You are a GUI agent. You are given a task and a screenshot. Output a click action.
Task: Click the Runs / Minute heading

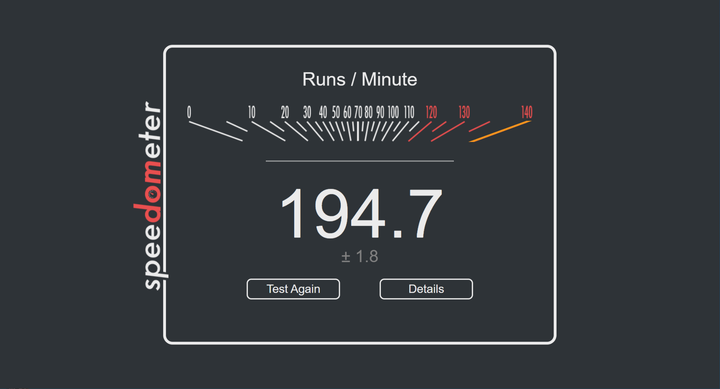[x=360, y=79]
